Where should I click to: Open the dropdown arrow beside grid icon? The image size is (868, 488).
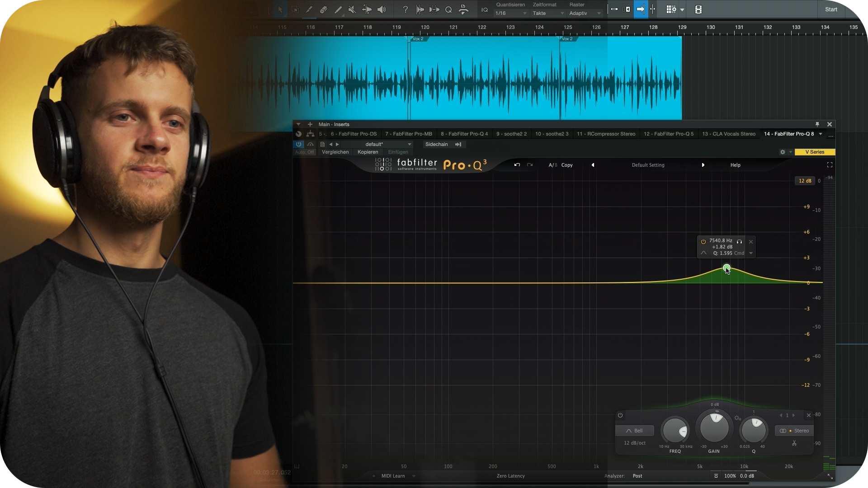[682, 9]
